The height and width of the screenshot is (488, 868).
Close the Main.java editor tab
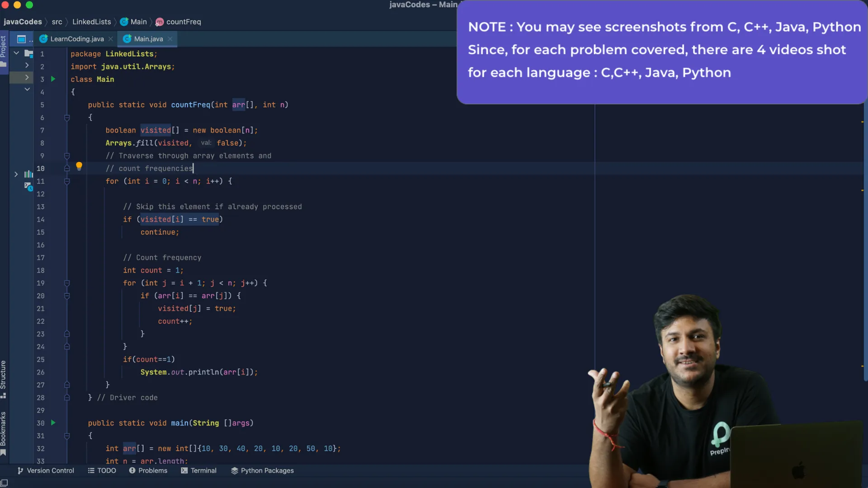pyautogui.click(x=170, y=39)
